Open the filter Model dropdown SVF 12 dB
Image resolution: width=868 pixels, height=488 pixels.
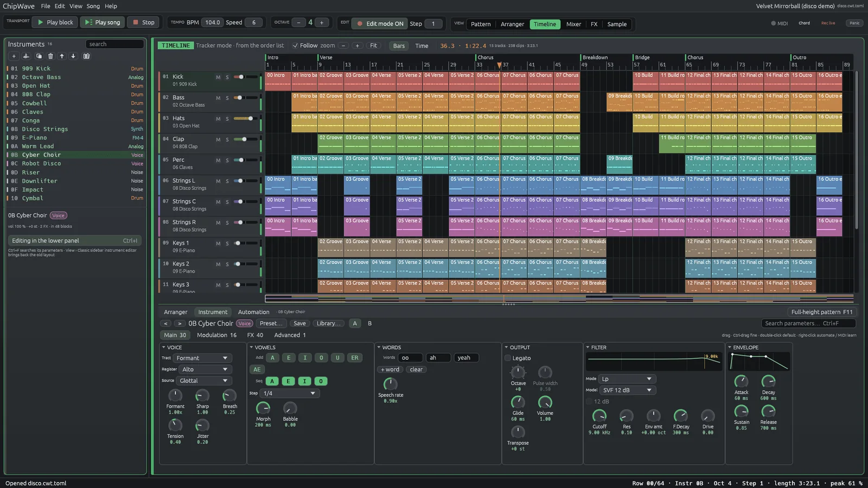[628, 390]
